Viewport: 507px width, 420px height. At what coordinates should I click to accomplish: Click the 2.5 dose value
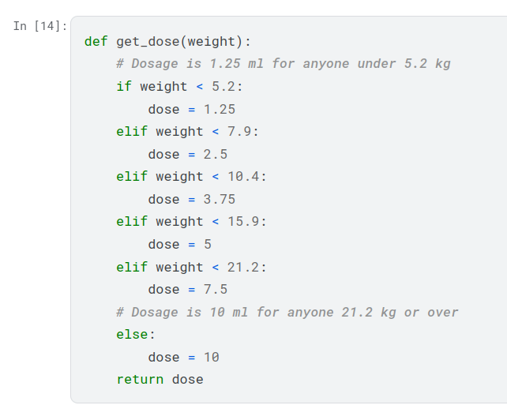pyautogui.click(x=216, y=154)
